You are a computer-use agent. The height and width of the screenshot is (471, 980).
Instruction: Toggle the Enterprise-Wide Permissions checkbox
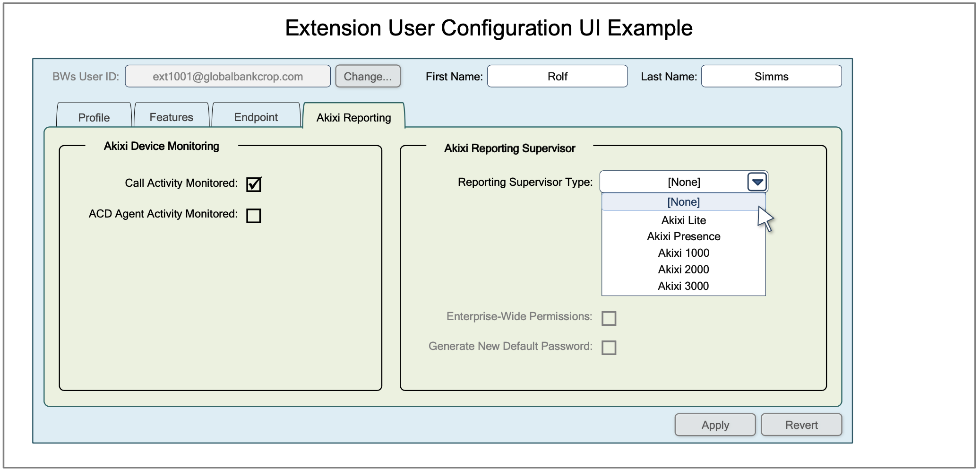609,318
